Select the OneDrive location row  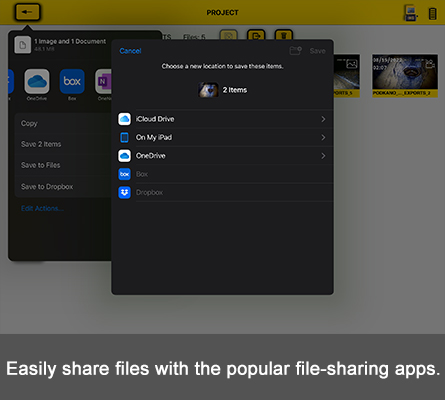(x=222, y=156)
